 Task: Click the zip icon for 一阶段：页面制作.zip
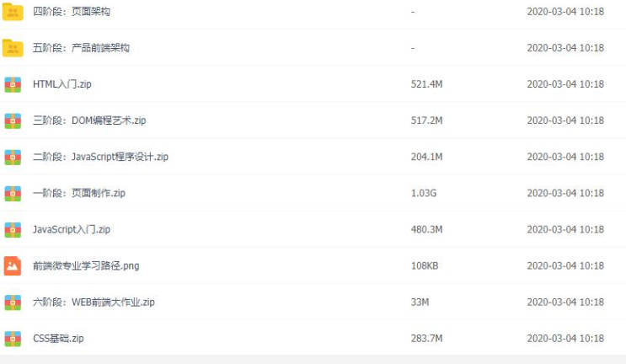point(13,193)
